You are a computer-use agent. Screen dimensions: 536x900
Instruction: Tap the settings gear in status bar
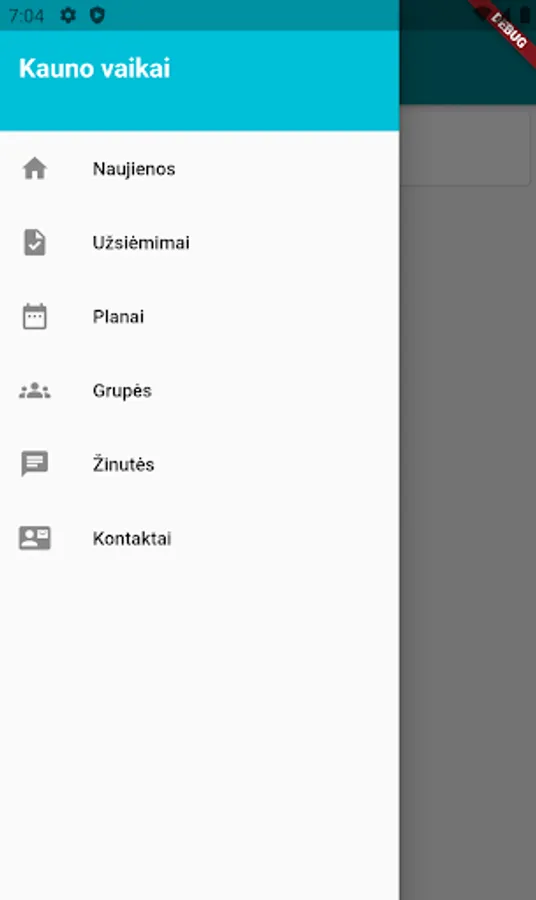pos(68,15)
